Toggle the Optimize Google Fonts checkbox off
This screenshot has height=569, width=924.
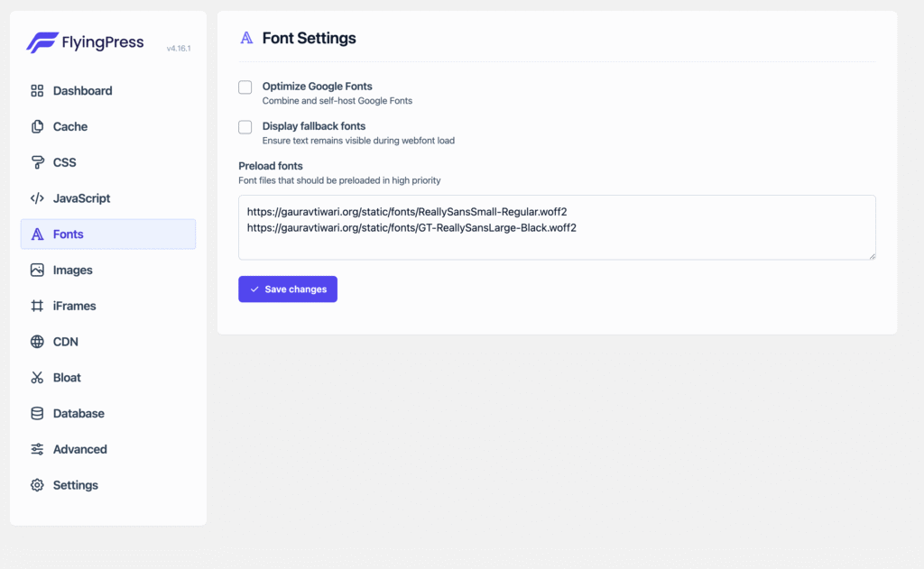click(x=245, y=87)
